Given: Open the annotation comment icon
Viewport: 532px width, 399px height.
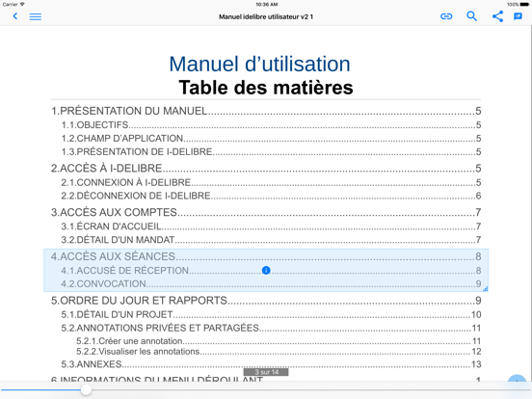Looking at the screenshot, I should (518, 16).
